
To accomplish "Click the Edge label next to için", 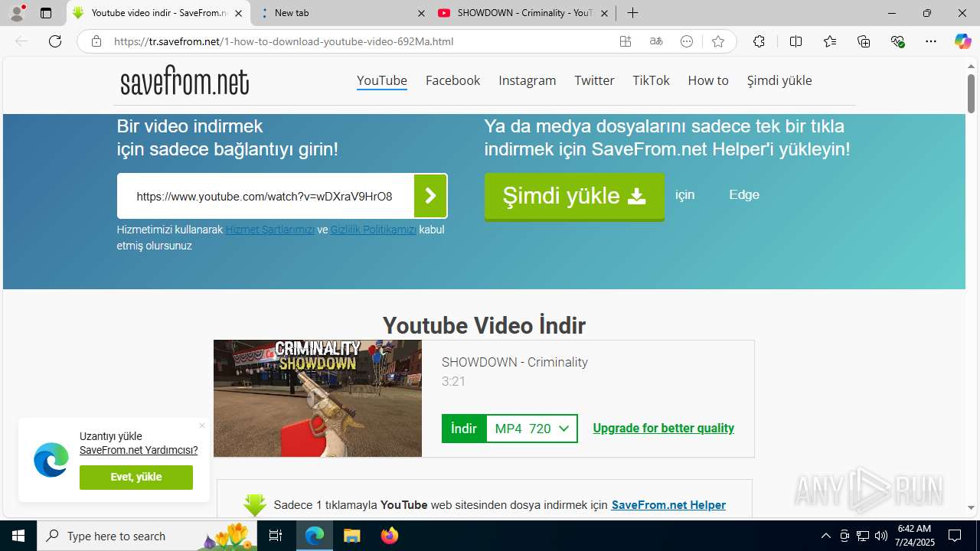I will coord(744,194).
